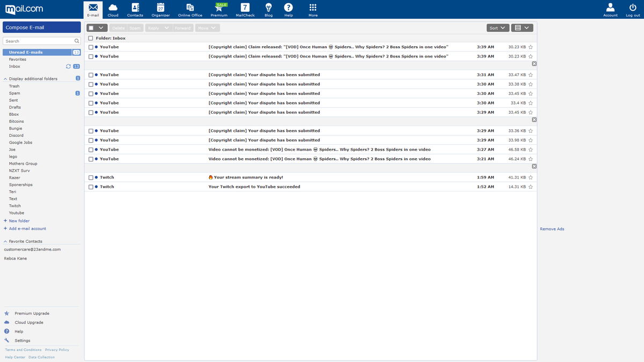This screenshot has width=644, height=362.
Task: Select the Rebca Kane contact
Action: 16,258
